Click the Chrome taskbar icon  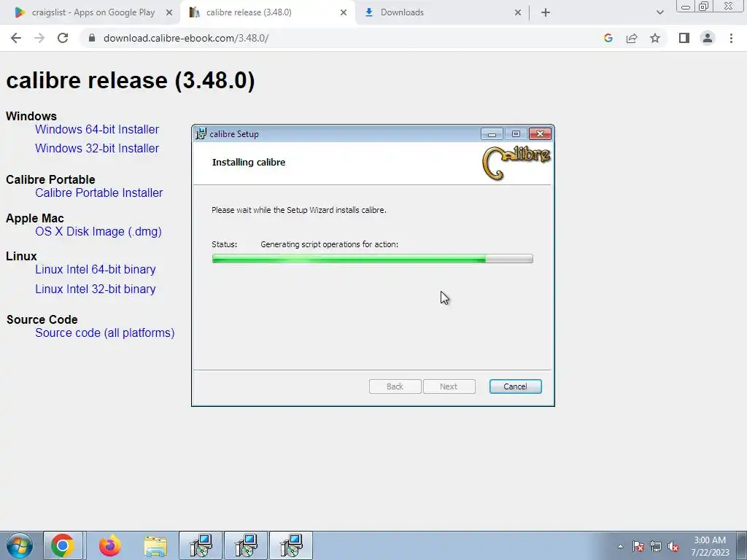(63, 545)
